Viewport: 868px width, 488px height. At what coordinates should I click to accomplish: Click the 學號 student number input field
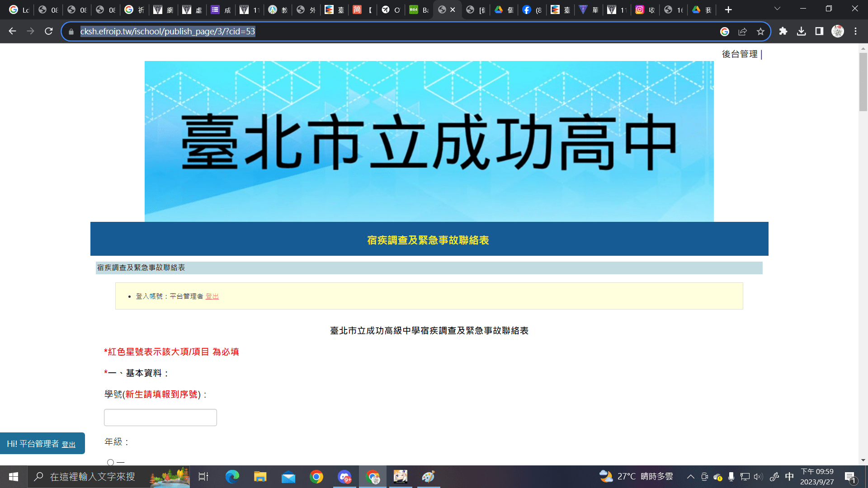point(160,418)
